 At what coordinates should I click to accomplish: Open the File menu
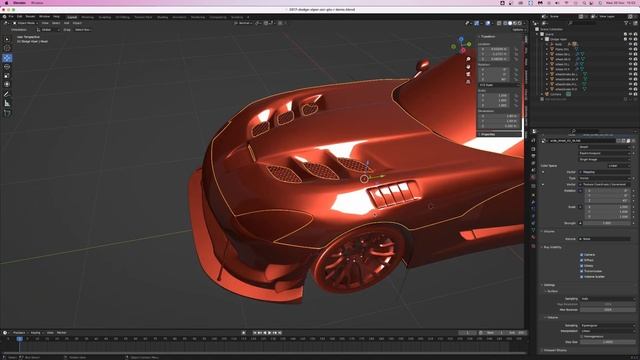point(11,17)
